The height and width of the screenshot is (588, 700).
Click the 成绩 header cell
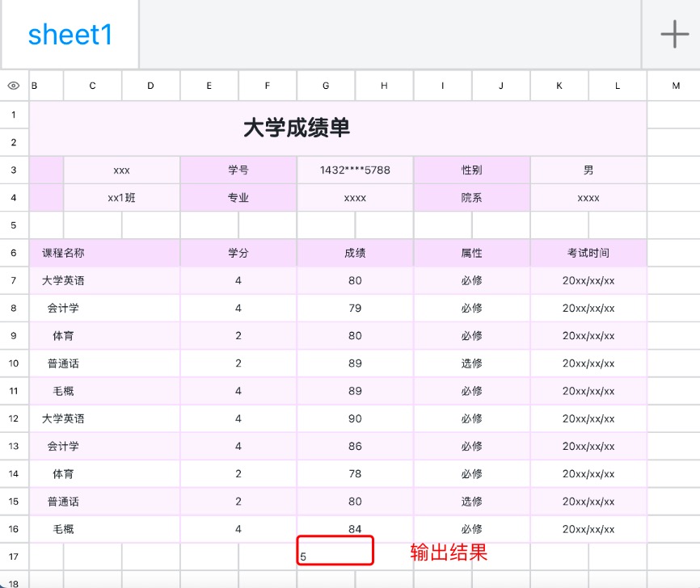pos(356,253)
